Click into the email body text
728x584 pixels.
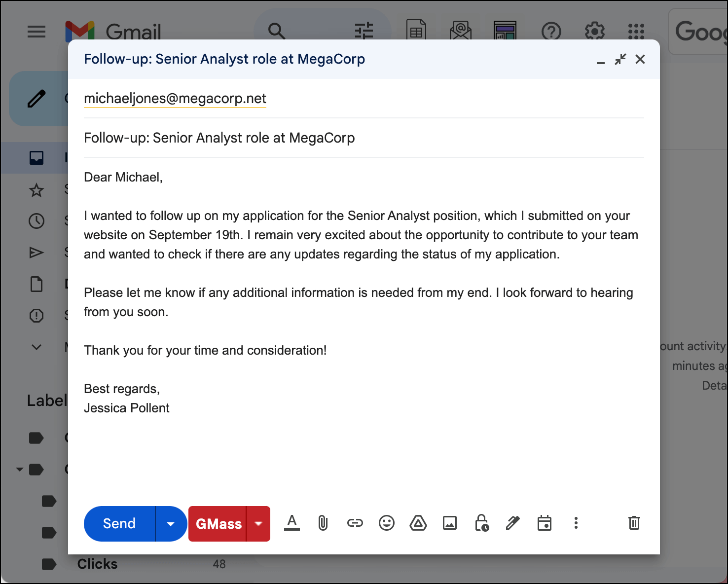[x=364, y=292]
